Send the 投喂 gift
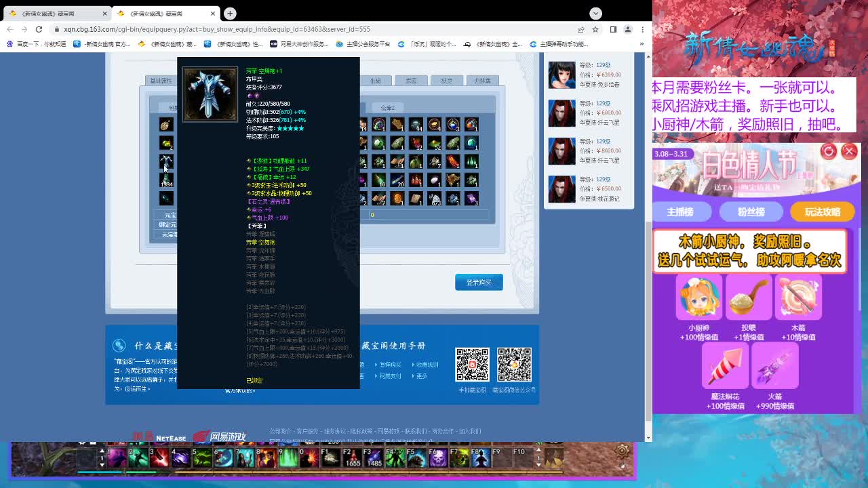This screenshot has height=488, width=868. (x=749, y=298)
